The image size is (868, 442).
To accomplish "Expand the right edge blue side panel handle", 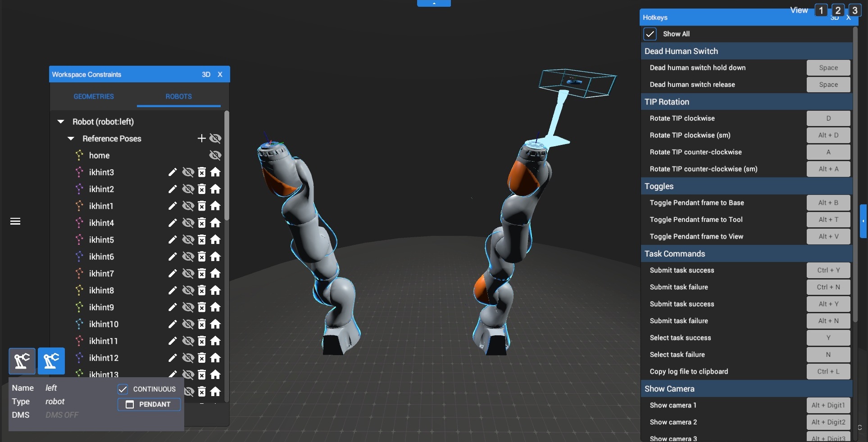I will [x=863, y=221].
